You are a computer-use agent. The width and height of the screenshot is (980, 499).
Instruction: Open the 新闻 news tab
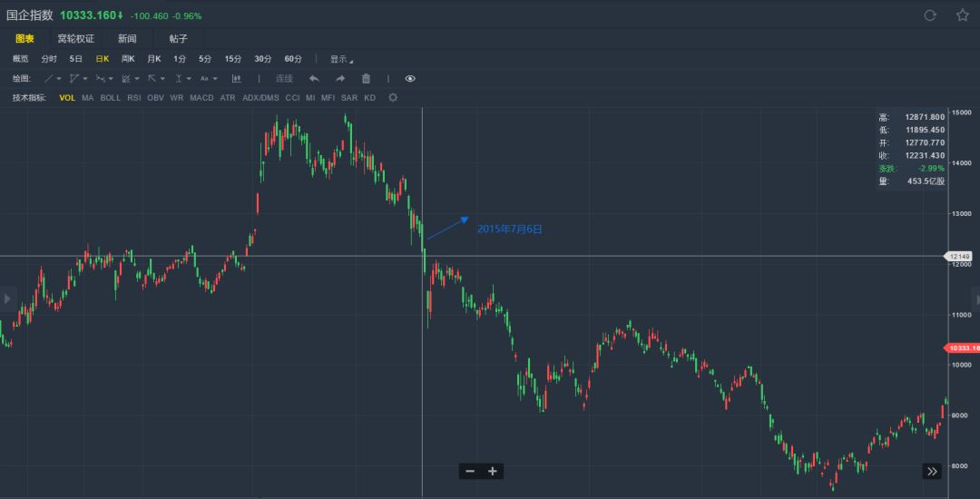coord(127,38)
